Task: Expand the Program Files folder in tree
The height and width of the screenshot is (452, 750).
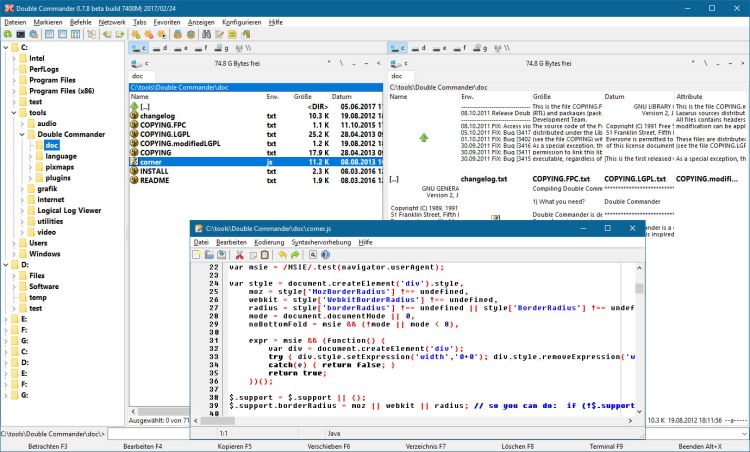Action: pos(14,80)
